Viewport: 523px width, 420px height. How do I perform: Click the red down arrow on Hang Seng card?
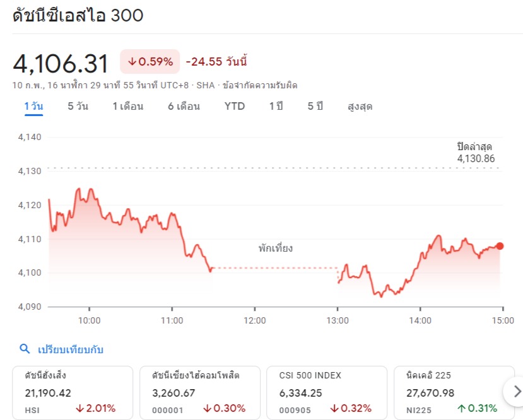tap(79, 408)
